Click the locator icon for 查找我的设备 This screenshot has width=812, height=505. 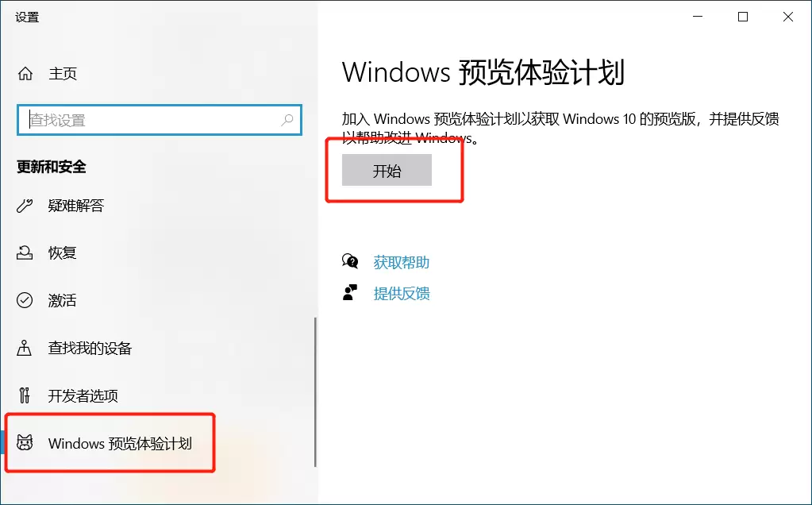click(x=25, y=348)
